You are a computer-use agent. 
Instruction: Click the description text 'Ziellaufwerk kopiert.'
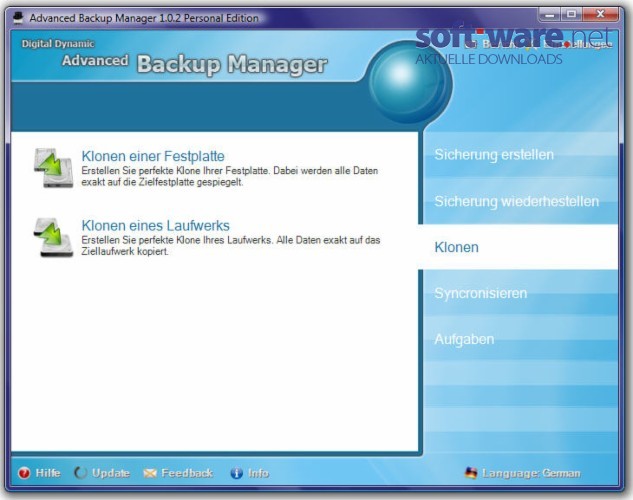point(125,251)
